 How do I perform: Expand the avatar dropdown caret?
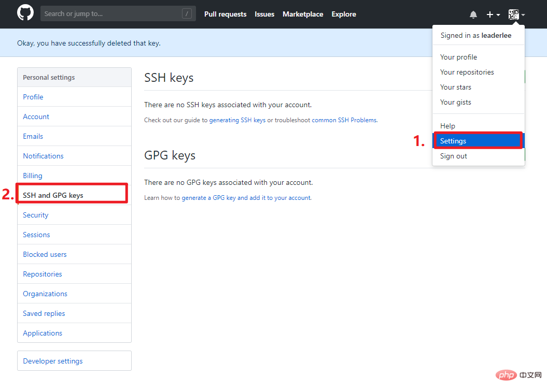pos(523,15)
